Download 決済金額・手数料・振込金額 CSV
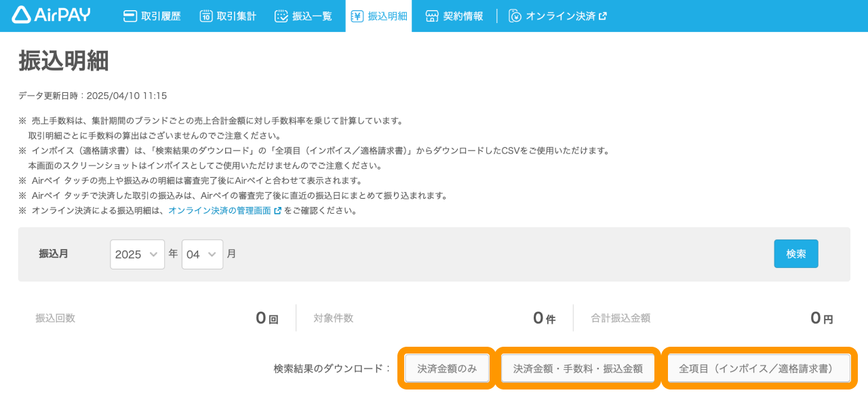Viewport: 868px width, 399px height. tap(578, 368)
